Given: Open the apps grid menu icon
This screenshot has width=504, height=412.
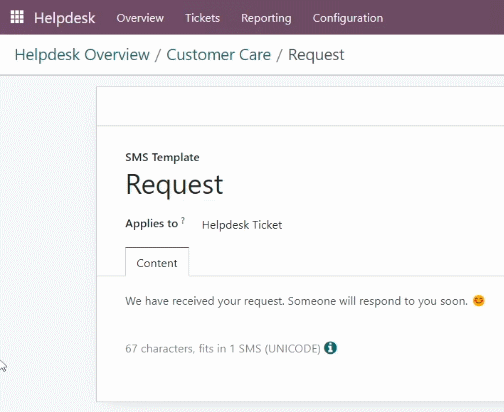Looking at the screenshot, I should (x=17, y=17).
